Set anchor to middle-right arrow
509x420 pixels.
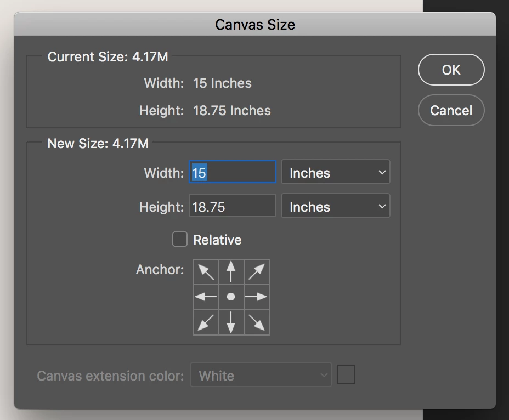[x=256, y=297]
